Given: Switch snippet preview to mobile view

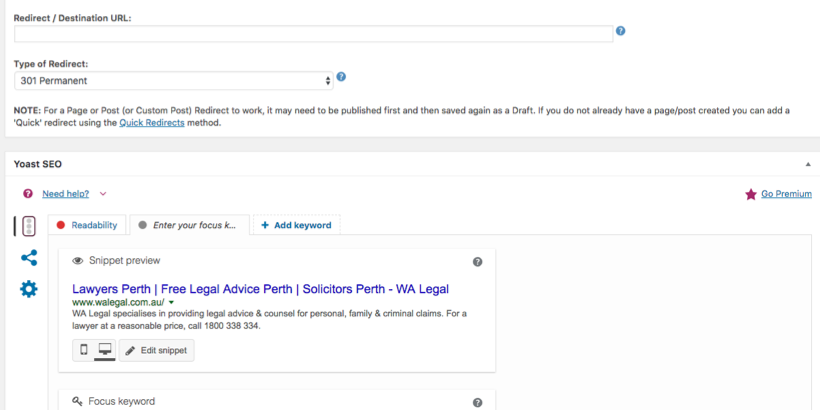Looking at the screenshot, I should tap(84, 350).
